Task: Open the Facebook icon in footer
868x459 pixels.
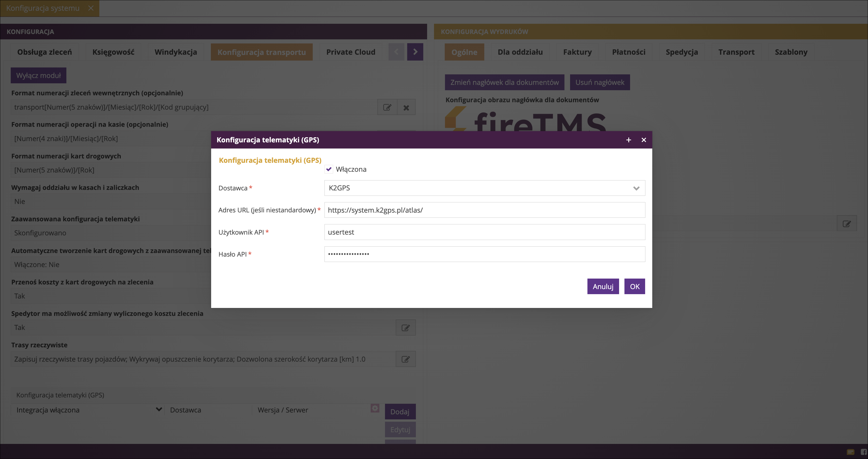Action: tap(864, 452)
